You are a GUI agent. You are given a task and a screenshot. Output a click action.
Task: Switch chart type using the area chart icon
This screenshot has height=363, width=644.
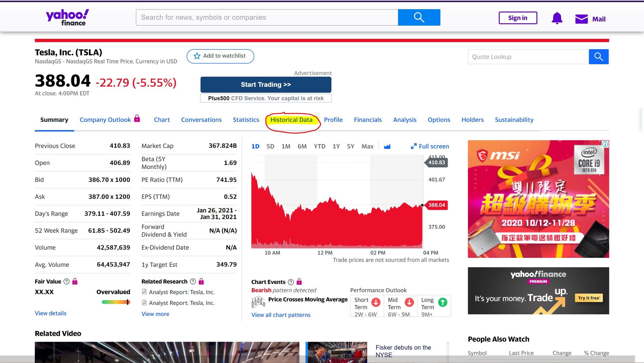tap(387, 147)
